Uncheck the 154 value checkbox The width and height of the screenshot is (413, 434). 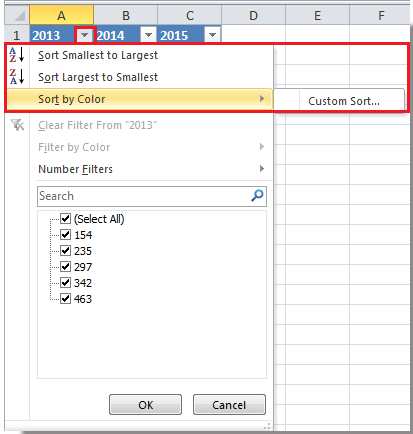65,235
